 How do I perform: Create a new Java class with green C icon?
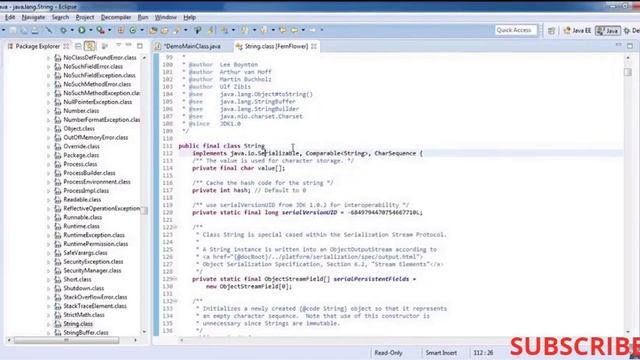[133, 30]
